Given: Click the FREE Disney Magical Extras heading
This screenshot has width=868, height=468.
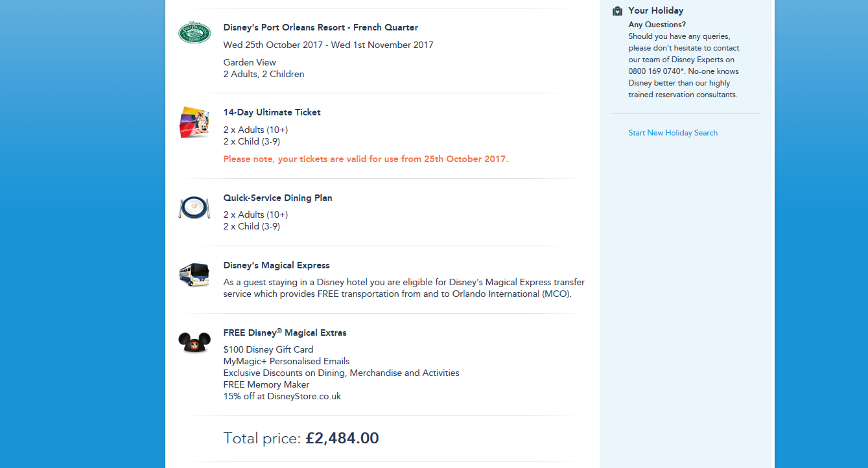Looking at the screenshot, I should click(285, 333).
